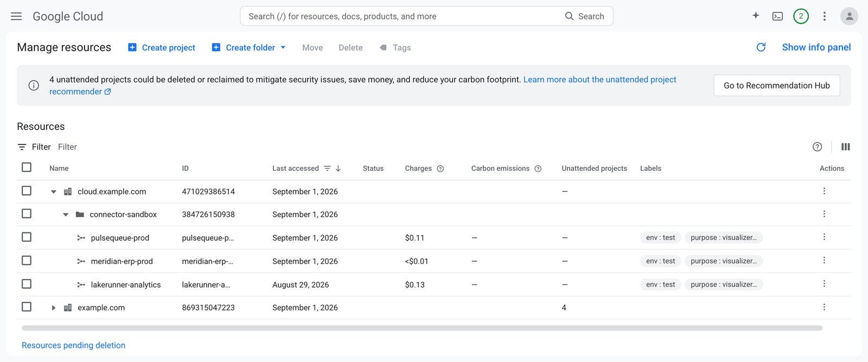Click the Filter funnel icon

click(22, 147)
